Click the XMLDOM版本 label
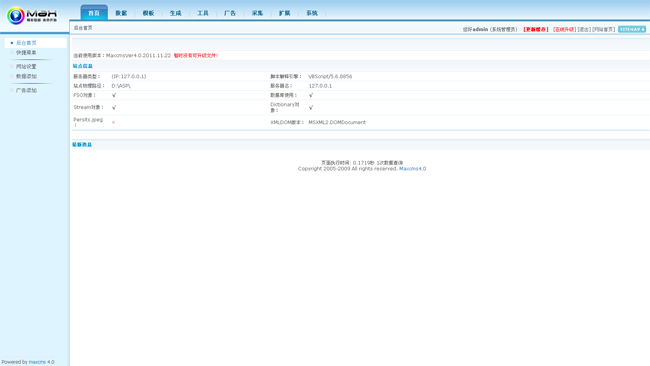This screenshot has height=366, width=650. pos(287,122)
